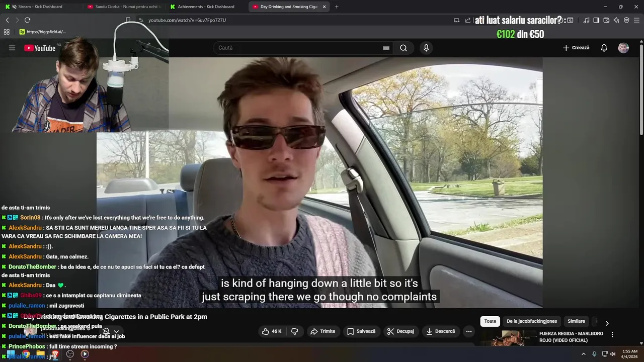Open the browser shield VPN icon
Image resolution: width=644 pixels, height=362 pixels.
pos(626,20)
